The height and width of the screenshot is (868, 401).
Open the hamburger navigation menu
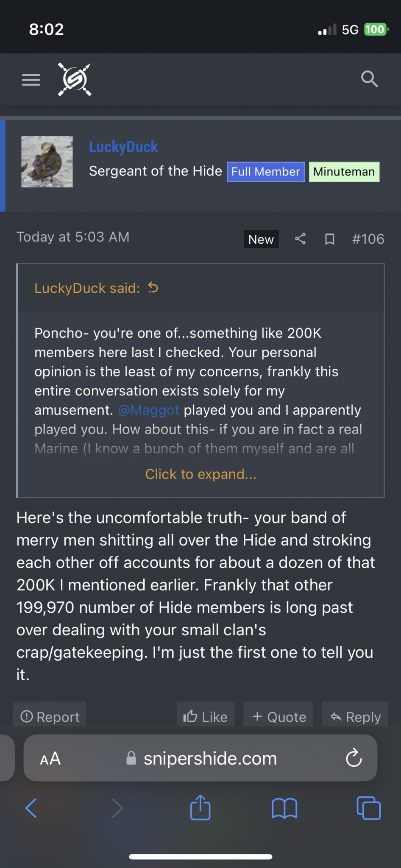tap(31, 80)
